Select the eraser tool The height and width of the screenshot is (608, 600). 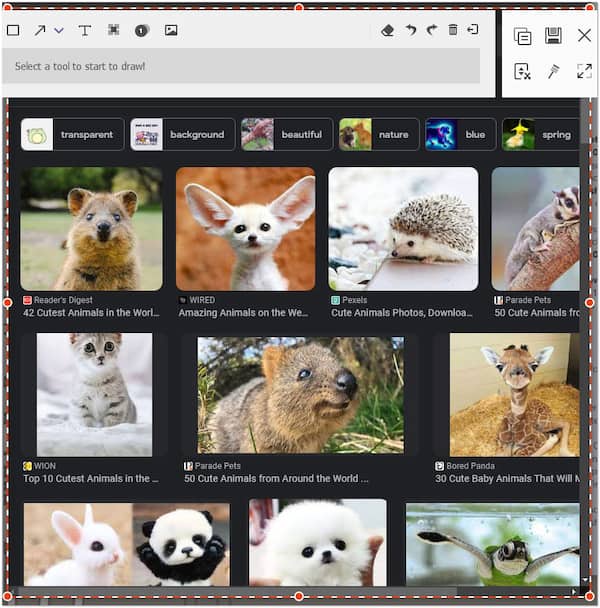pos(388,30)
